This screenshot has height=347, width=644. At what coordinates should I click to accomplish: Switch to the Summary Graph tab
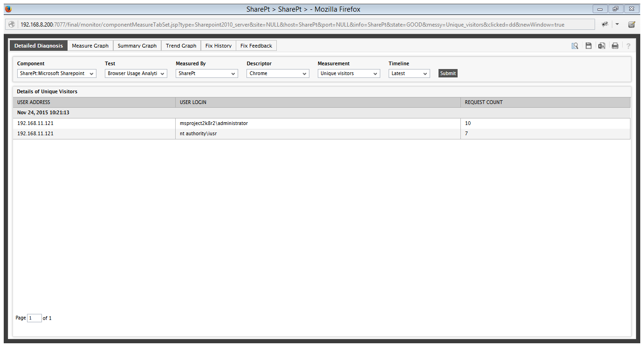[137, 46]
